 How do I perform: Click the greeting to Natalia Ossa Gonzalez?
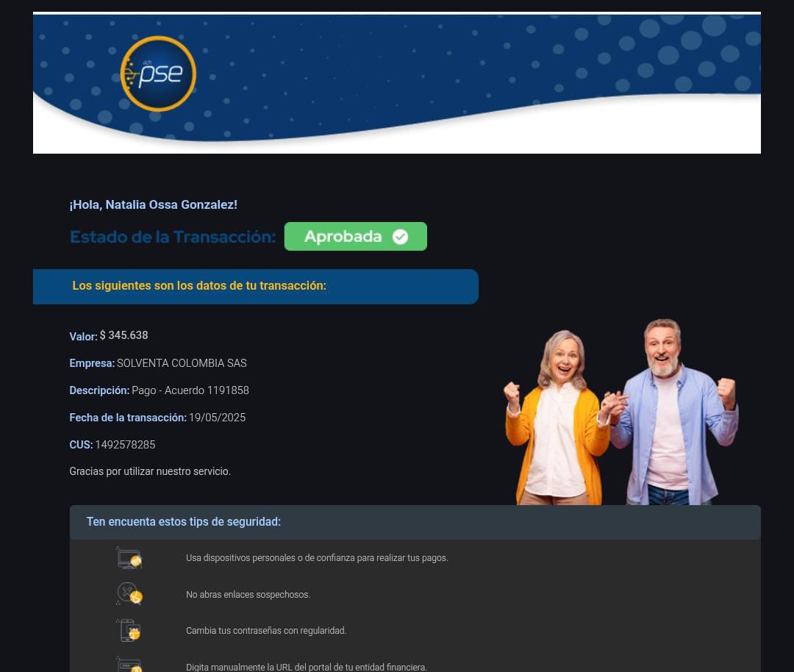tap(153, 205)
